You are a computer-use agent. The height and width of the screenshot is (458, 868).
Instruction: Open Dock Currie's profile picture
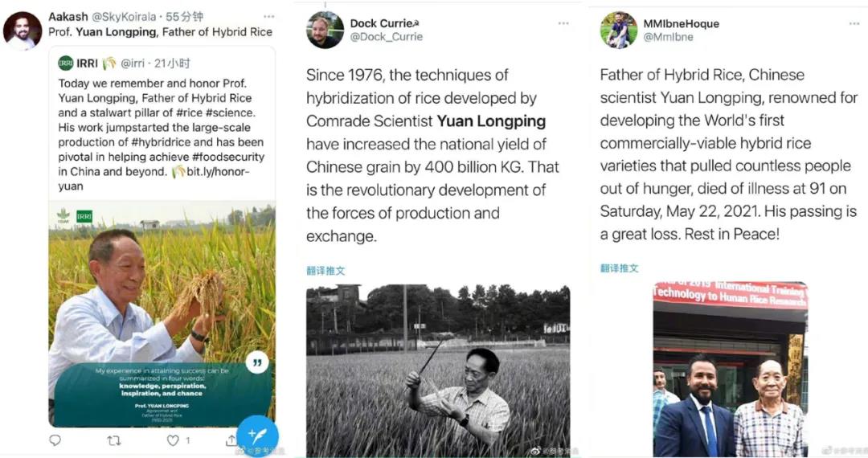point(325,30)
